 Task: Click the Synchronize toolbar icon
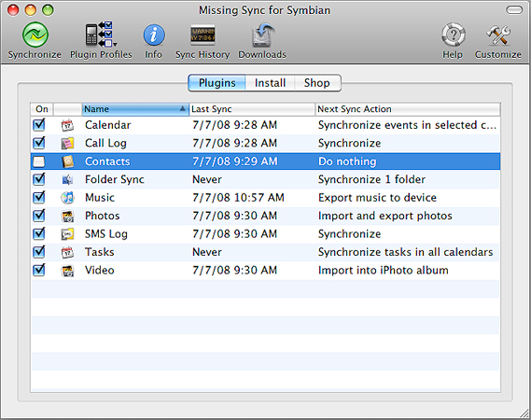[35, 35]
